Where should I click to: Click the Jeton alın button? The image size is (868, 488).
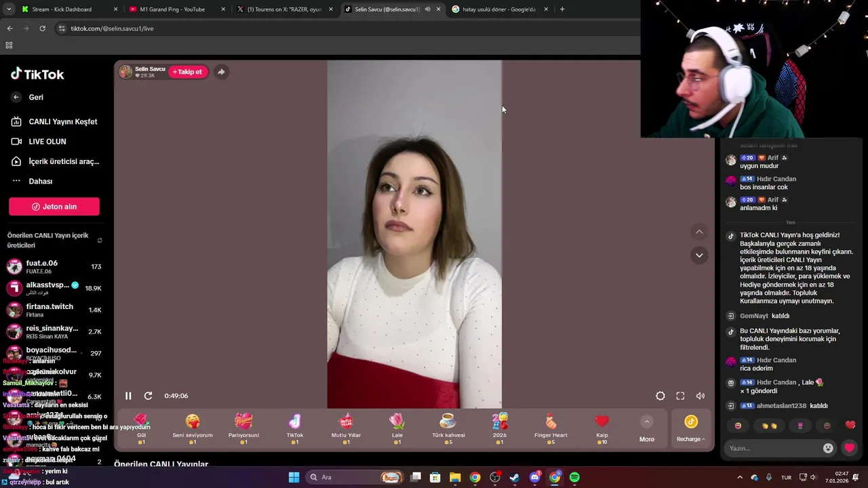[x=54, y=207]
